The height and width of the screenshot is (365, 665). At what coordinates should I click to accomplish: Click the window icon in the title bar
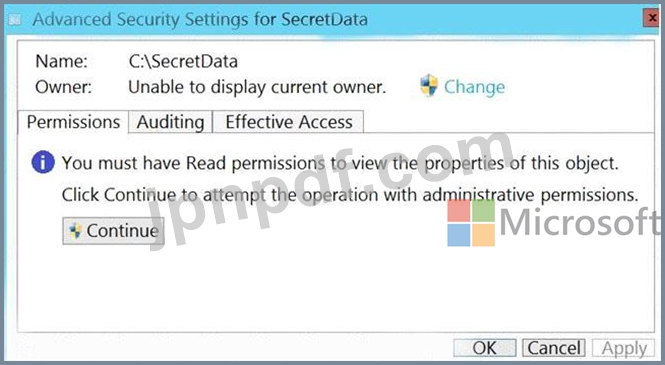point(15,20)
